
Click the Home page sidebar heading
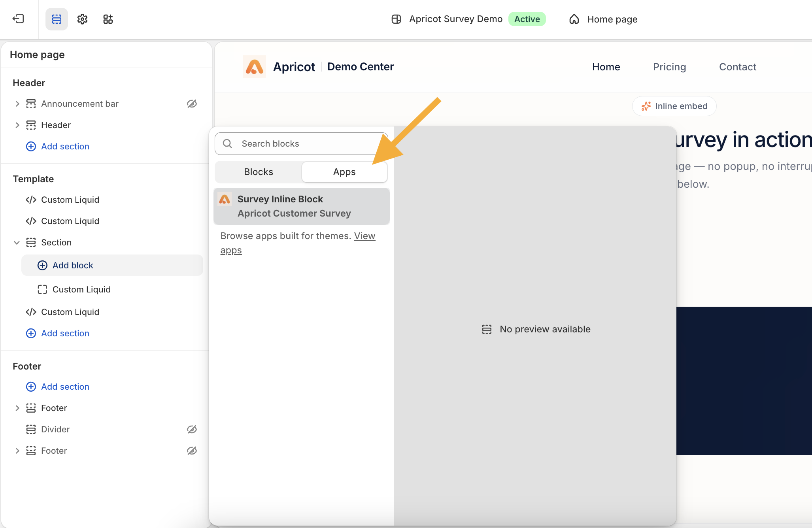37,55
